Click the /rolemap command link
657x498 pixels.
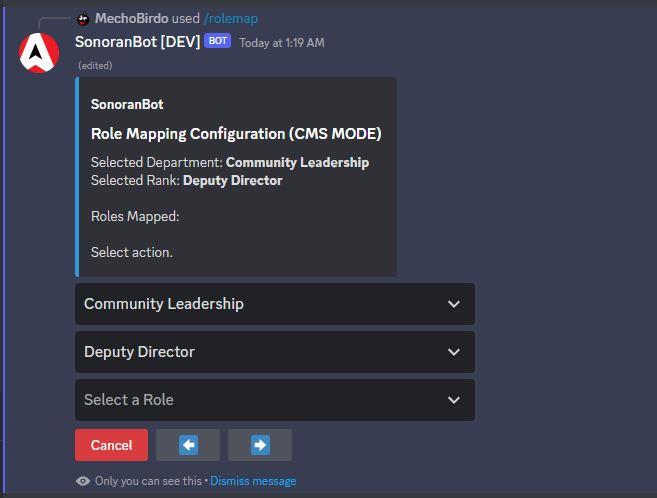230,18
